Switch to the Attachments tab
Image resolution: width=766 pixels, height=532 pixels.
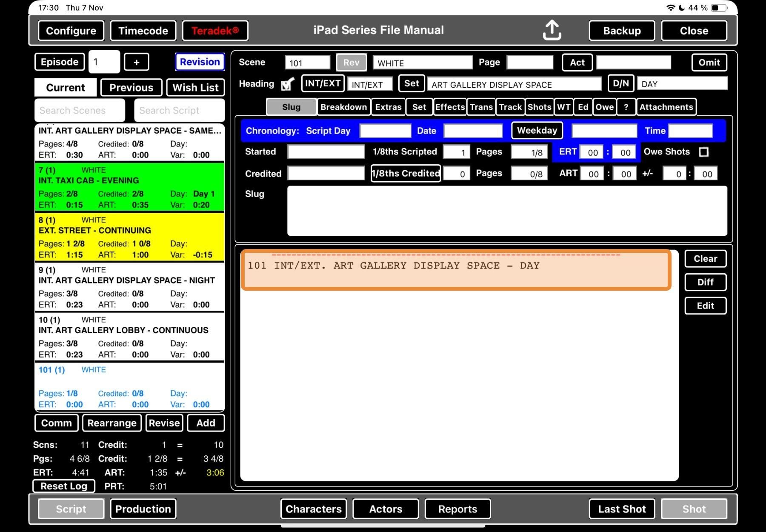pos(666,107)
